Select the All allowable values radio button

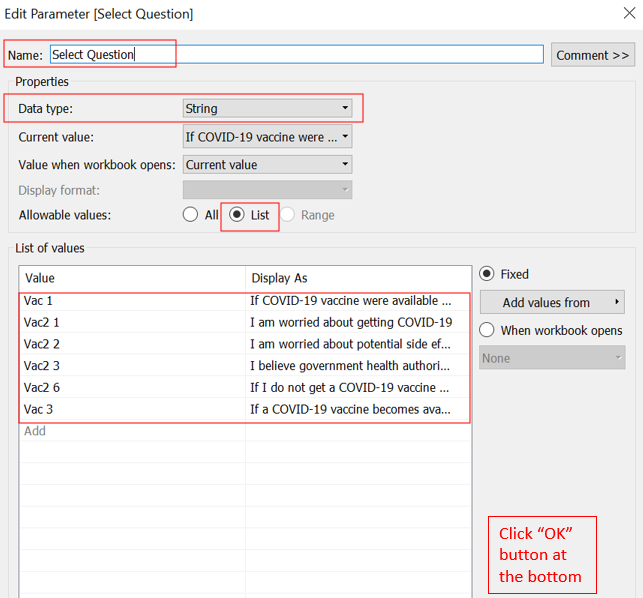click(190, 215)
